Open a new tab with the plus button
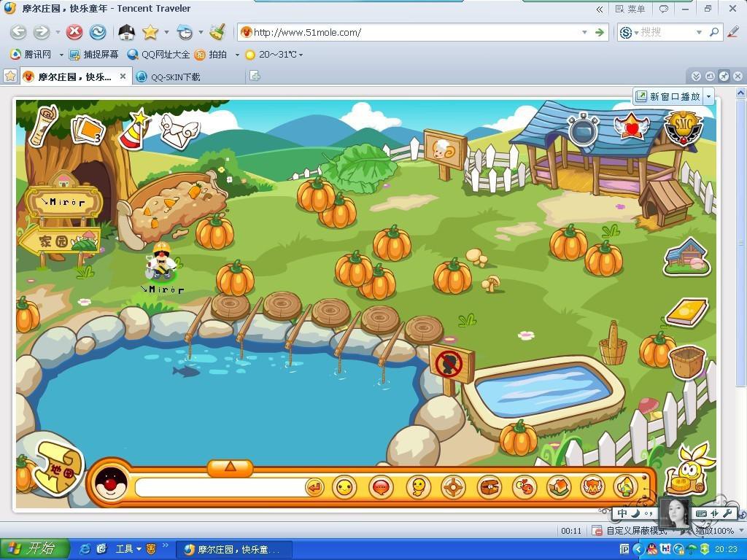 coord(255,76)
